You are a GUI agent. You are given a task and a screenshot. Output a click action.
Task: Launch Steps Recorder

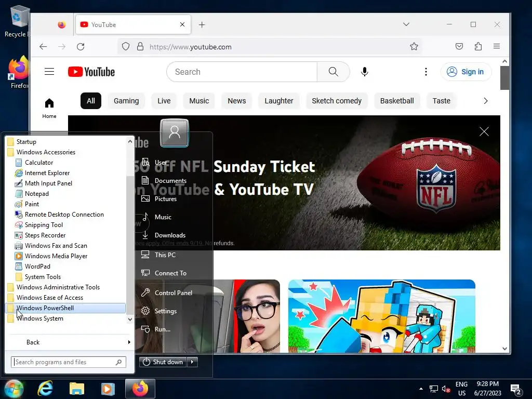pos(40,235)
